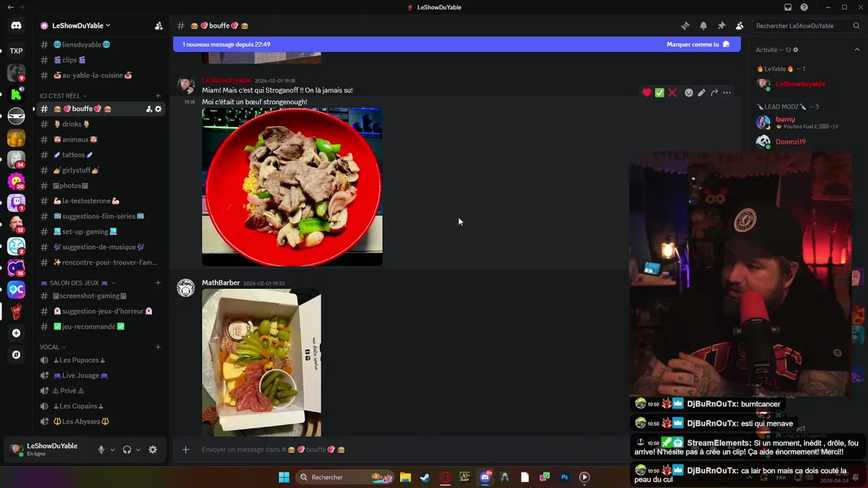Open the jeu-recommandé channel
868x488 pixels.
click(x=101, y=326)
